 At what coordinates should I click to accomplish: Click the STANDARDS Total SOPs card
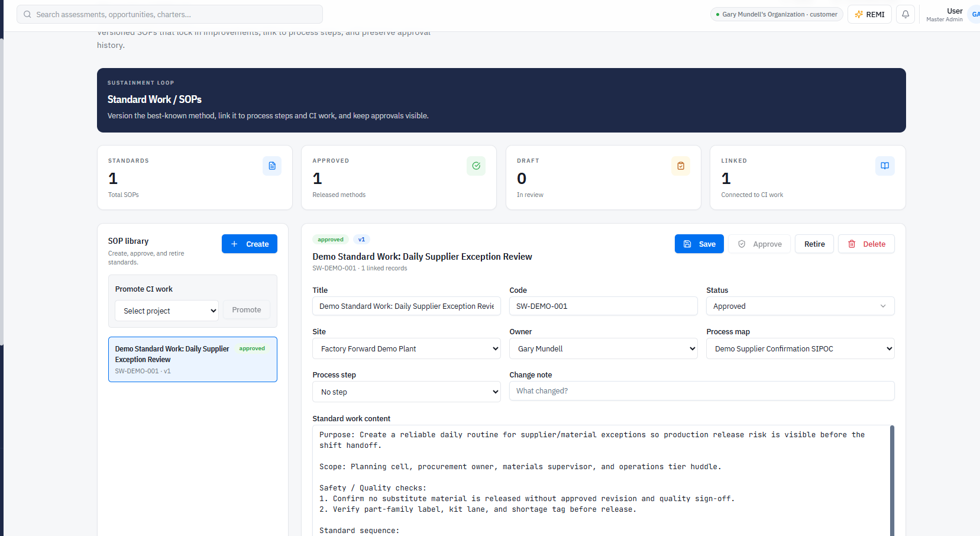[195, 177]
